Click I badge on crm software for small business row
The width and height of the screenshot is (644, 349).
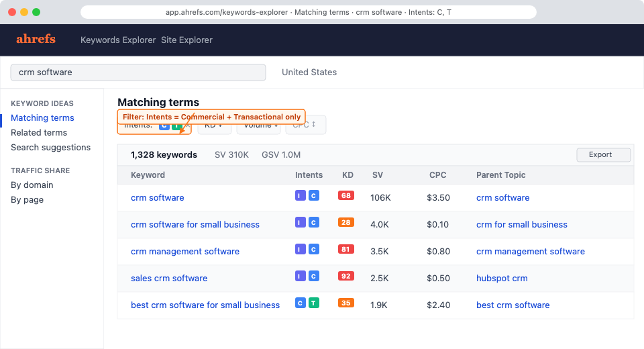pyautogui.click(x=301, y=222)
